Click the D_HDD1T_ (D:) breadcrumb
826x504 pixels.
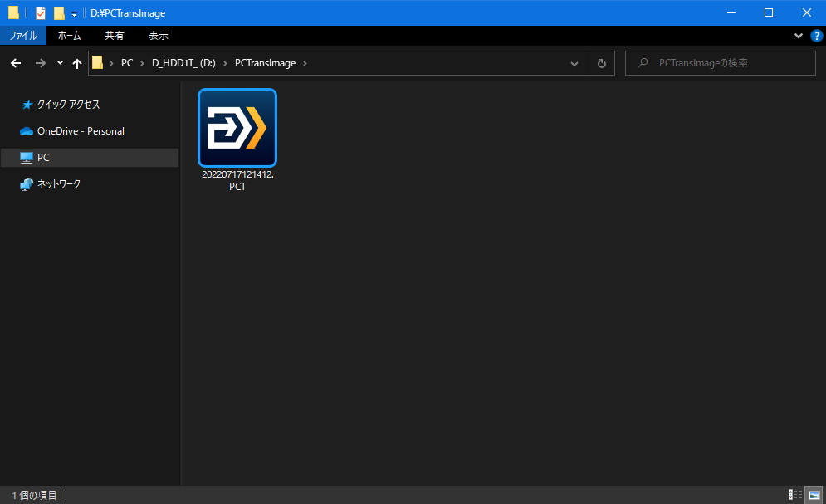[183, 62]
